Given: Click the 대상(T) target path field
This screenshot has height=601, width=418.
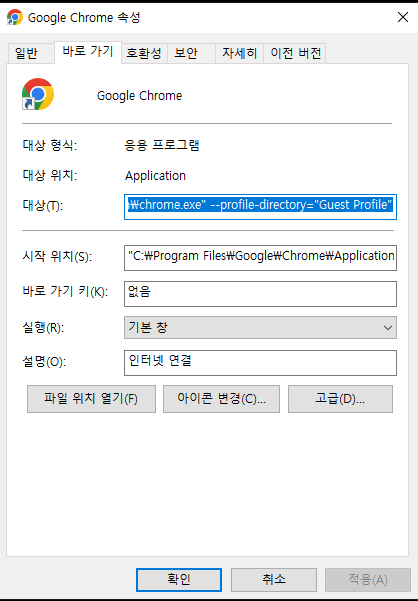Looking at the screenshot, I should coord(260,207).
